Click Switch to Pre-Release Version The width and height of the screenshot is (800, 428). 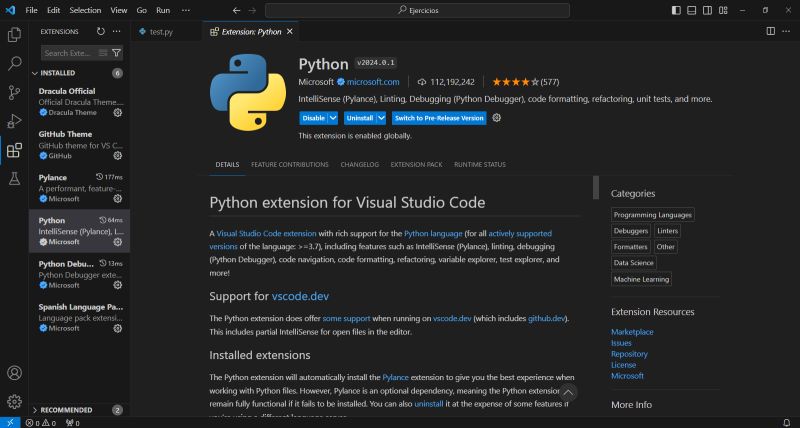tap(439, 118)
